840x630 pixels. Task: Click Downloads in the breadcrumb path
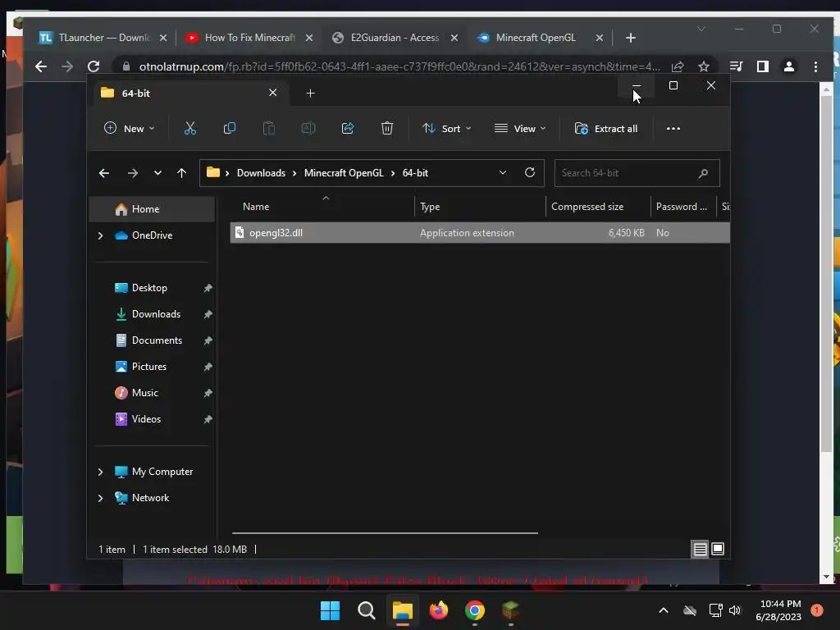pos(261,173)
